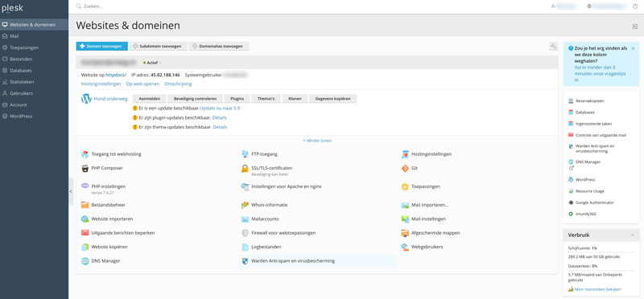Open Gebruikers in the sidebar
Image resolution: width=644 pixels, height=299 pixels.
tap(34, 93)
